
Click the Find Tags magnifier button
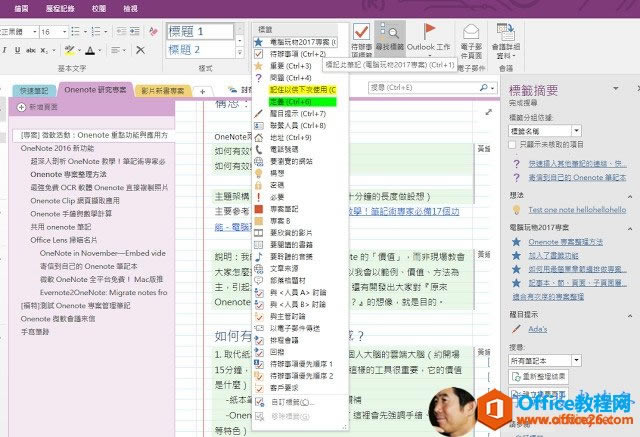390,38
